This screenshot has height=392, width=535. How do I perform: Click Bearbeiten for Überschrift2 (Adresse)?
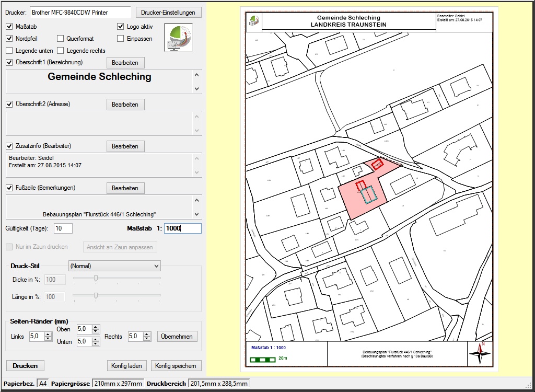(125, 105)
